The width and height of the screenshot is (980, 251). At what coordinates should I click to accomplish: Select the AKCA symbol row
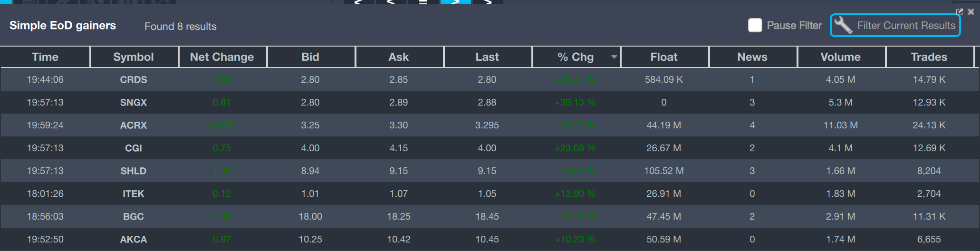(134, 240)
